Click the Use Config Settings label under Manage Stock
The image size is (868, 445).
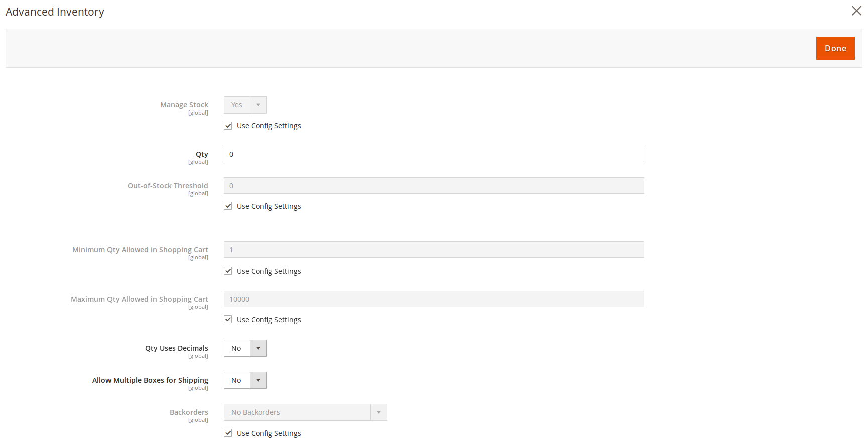[269, 126]
